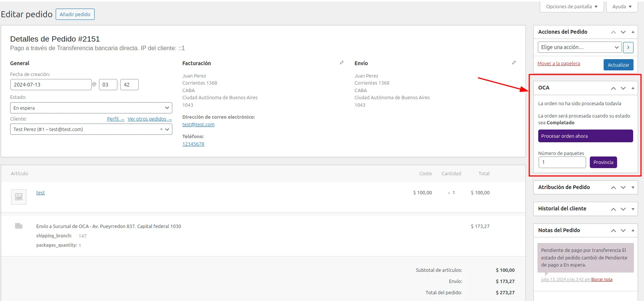Move Acciones del Pedido panel down
Viewport: 644px width, 301px height.
point(623,32)
